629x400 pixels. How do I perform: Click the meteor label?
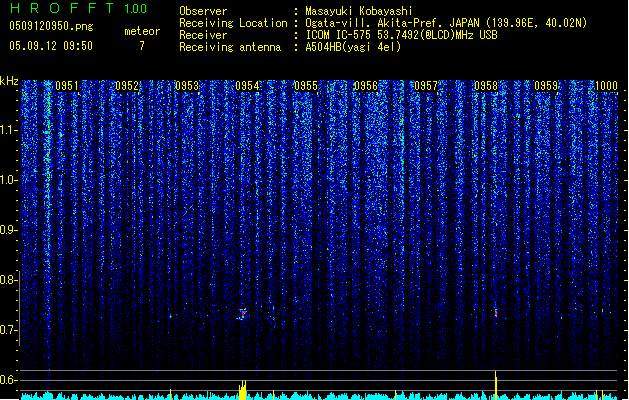(x=142, y=31)
